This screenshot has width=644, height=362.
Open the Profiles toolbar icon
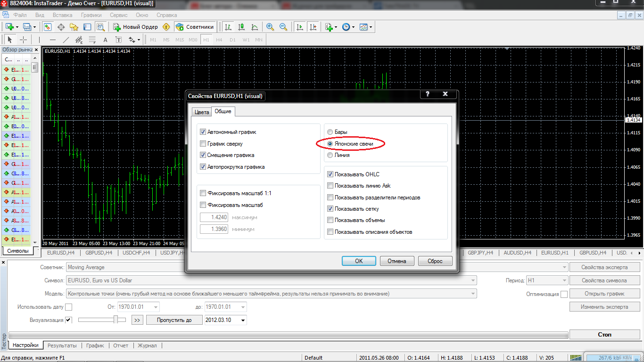point(26,27)
